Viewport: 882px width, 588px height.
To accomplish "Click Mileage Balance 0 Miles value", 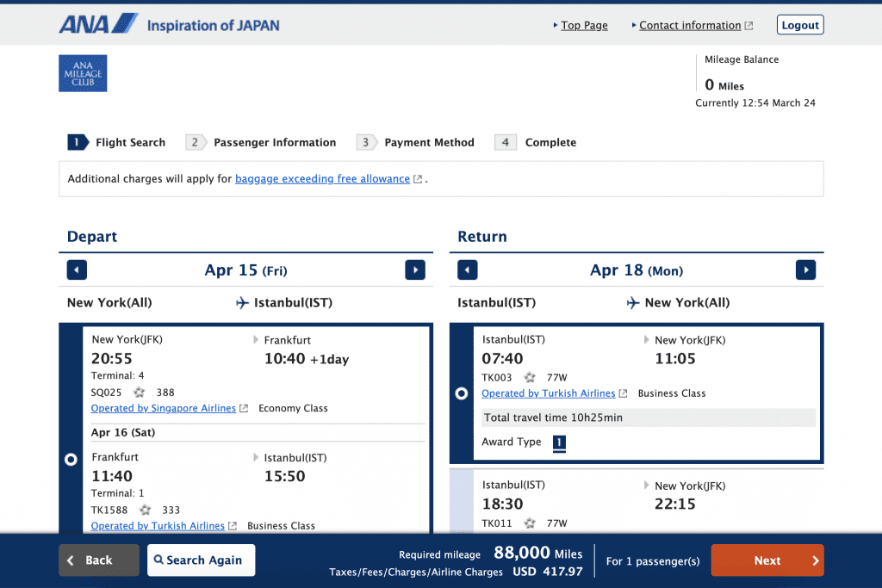I will click(x=724, y=85).
